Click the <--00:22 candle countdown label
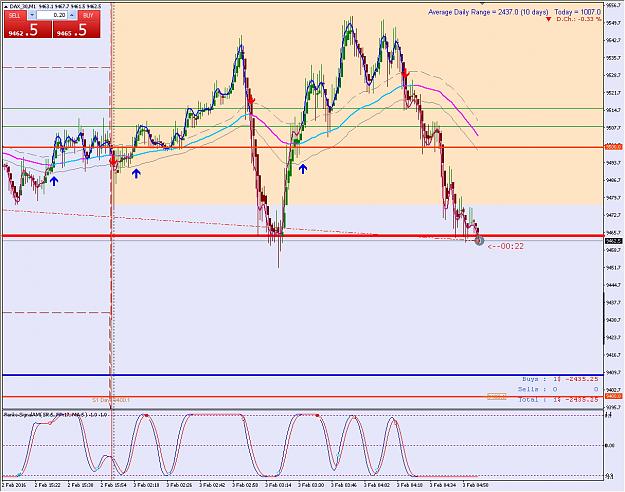625x492 pixels. click(506, 246)
